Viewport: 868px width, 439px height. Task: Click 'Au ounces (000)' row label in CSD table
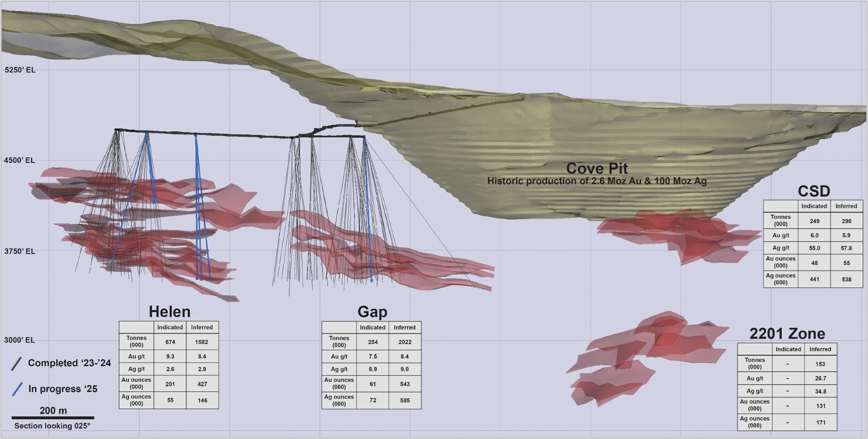[781, 262]
